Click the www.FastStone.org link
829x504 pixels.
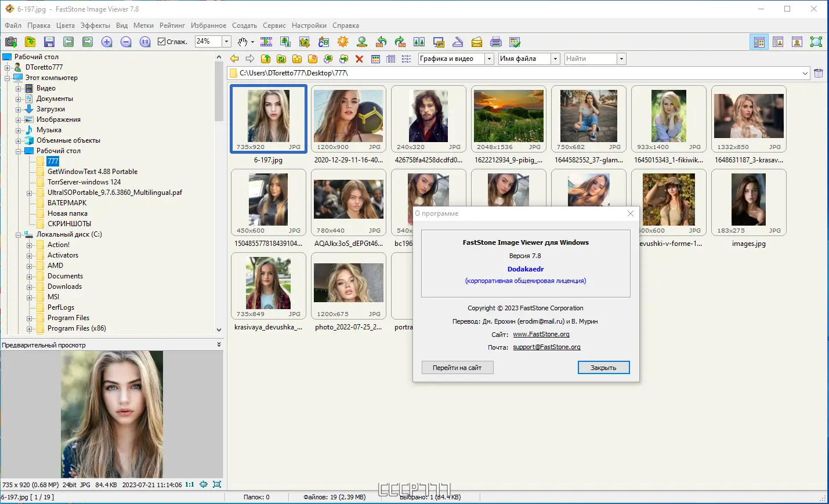click(541, 334)
